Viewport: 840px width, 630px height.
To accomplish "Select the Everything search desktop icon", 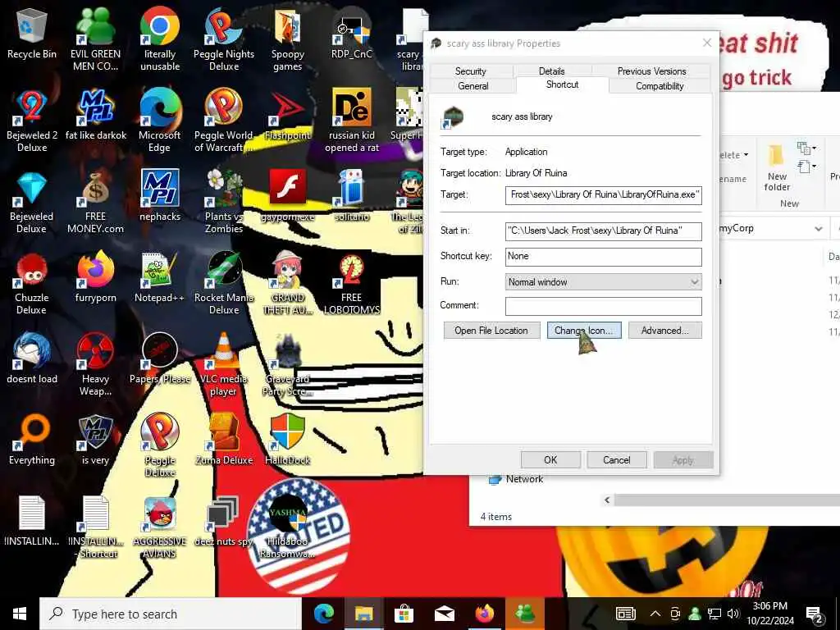I will pyautogui.click(x=32, y=440).
